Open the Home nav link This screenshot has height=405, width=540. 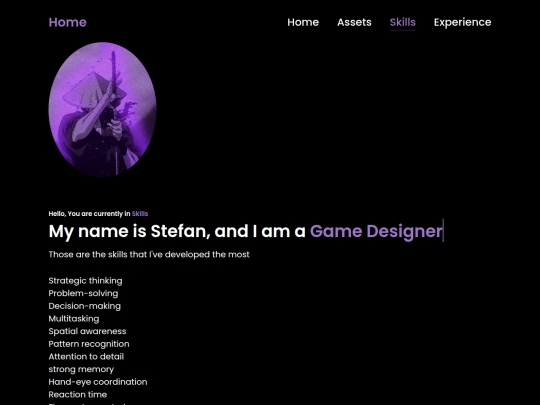[303, 22]
